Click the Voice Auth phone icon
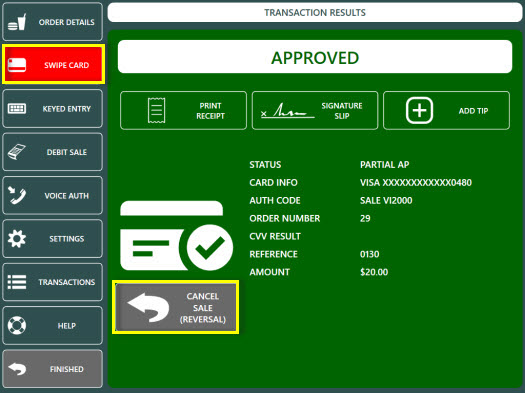 17,195
